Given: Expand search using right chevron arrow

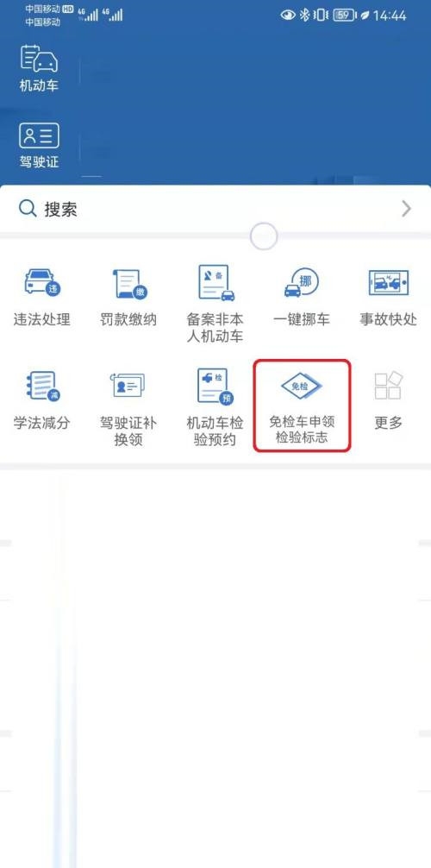Looking at the screenshot, I should click(407, 209).
